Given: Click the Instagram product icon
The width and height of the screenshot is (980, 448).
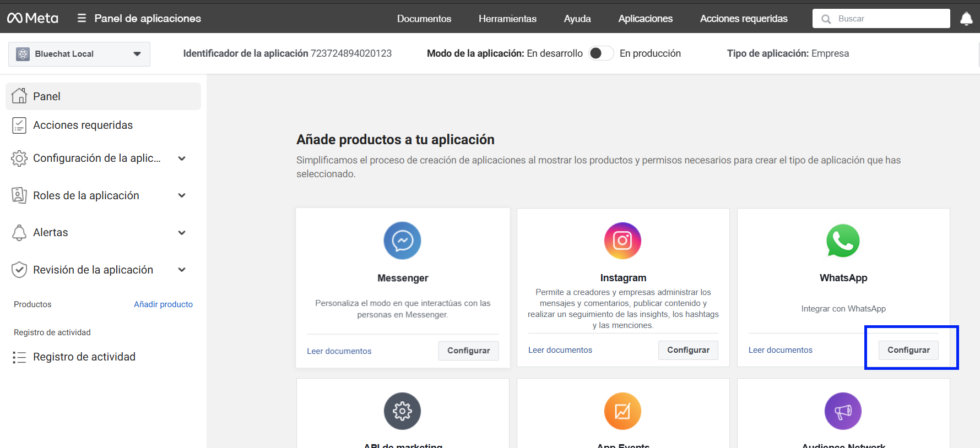Looking at the screenshot, I should (622, 241).
